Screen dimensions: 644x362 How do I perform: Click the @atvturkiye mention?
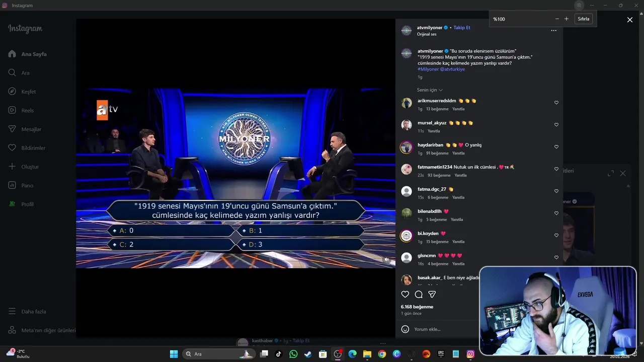click(452, 69)
